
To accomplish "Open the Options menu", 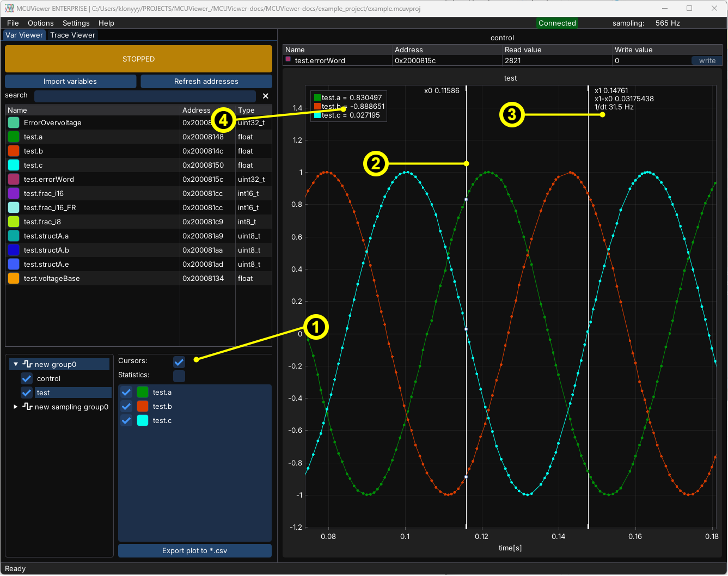I will 40,23.
